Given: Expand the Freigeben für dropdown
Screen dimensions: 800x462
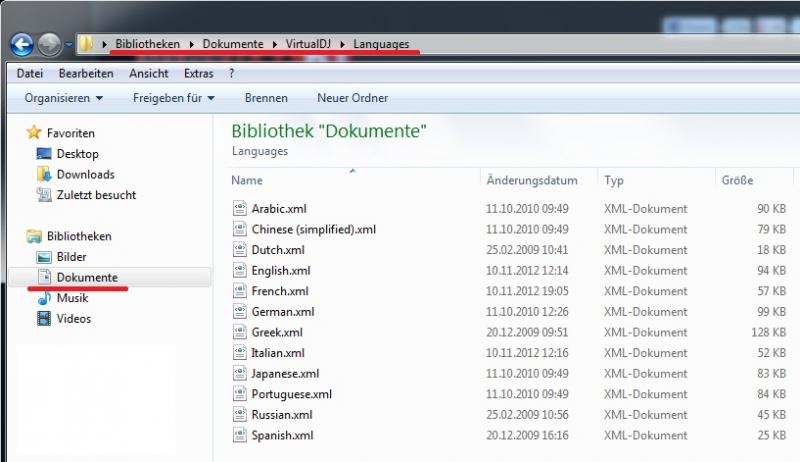Looking at the screenshot, I should pyautogui.click(x=175, y=98).
